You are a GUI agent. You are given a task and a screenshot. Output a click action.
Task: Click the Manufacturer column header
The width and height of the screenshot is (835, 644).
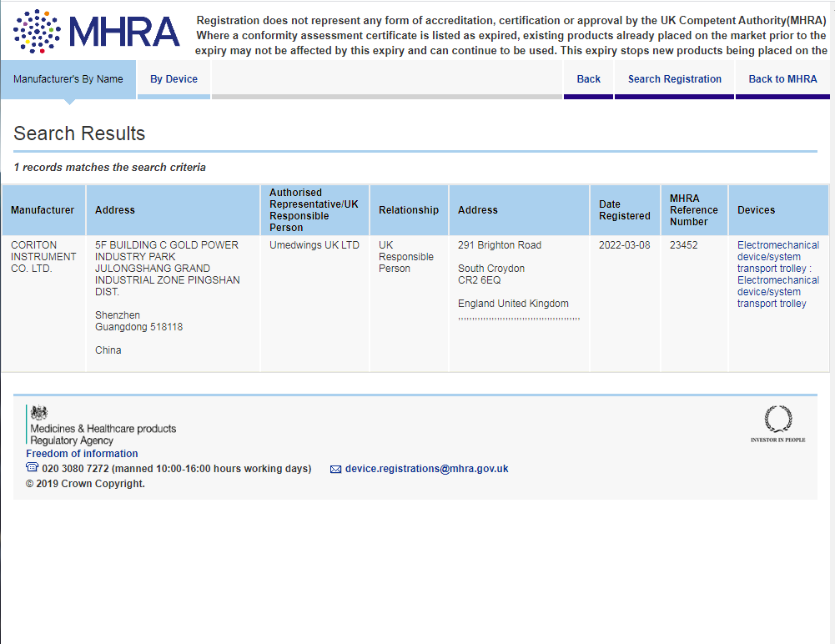(43, 210)
